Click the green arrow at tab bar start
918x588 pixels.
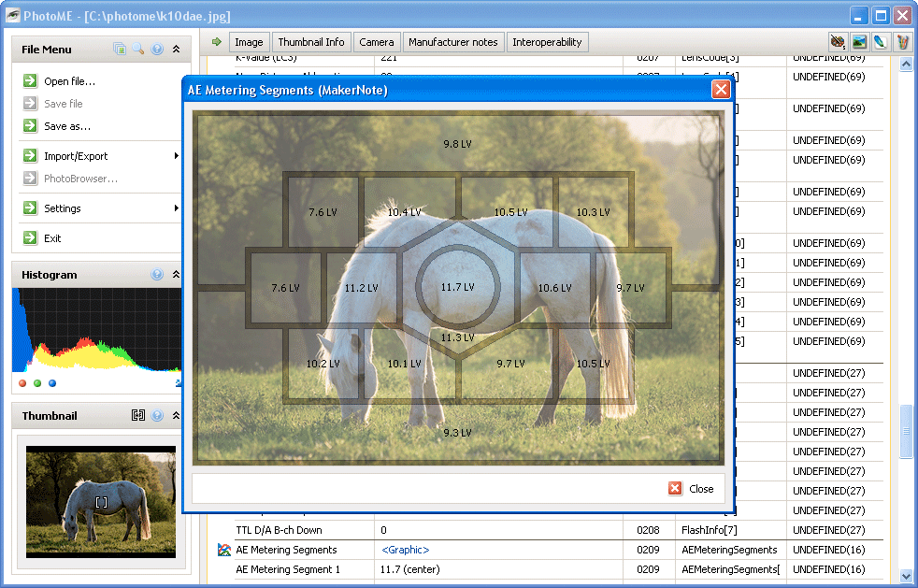(217, 41)
